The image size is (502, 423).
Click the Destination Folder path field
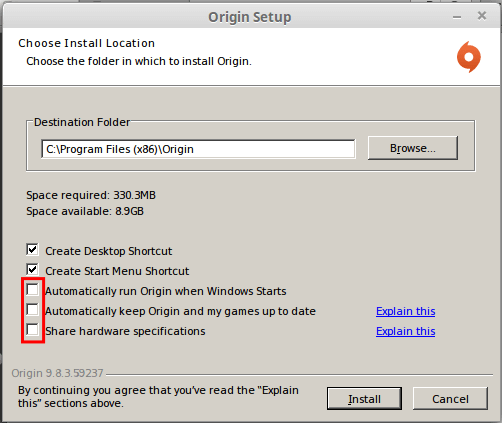click(x=198, y=149)
